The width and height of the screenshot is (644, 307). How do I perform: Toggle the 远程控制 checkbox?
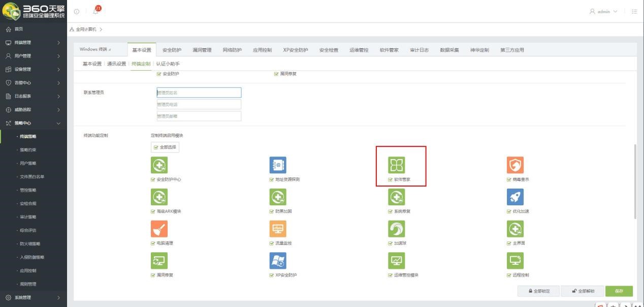point(509,275)
